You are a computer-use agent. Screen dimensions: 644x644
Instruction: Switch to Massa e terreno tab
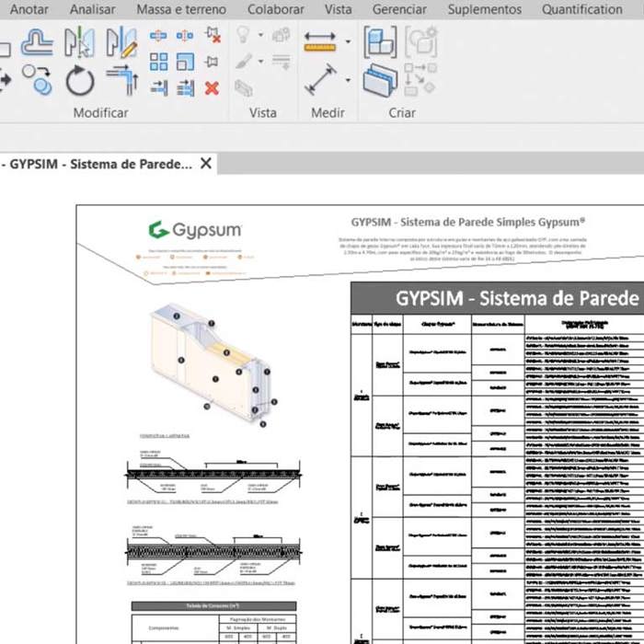coord(181,9)
